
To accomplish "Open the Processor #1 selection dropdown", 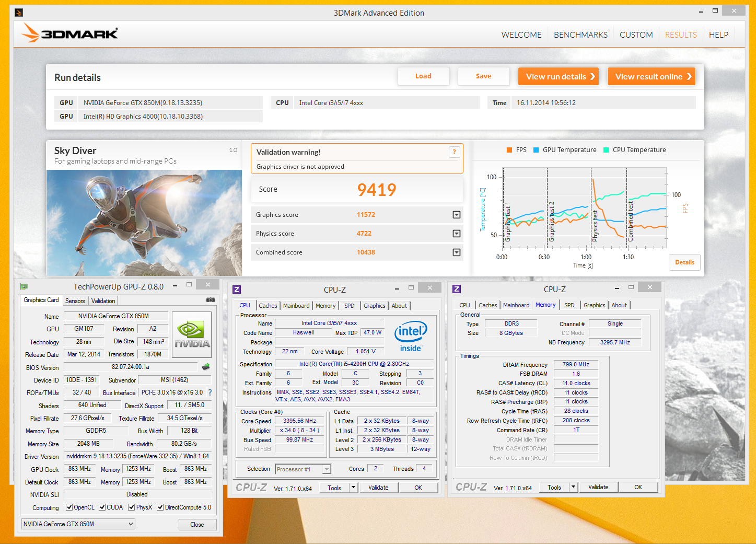I will tap(303, 469).
